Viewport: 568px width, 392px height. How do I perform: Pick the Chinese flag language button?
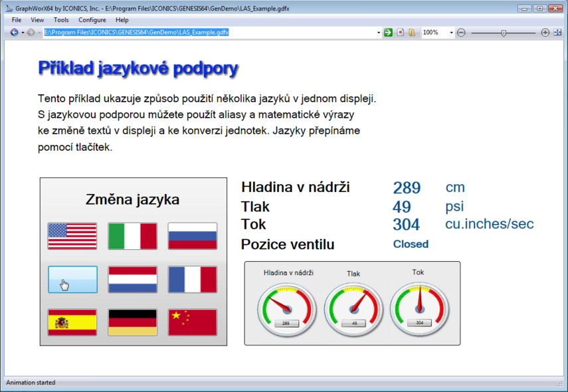pyautogui.click(x=192, y=322)
